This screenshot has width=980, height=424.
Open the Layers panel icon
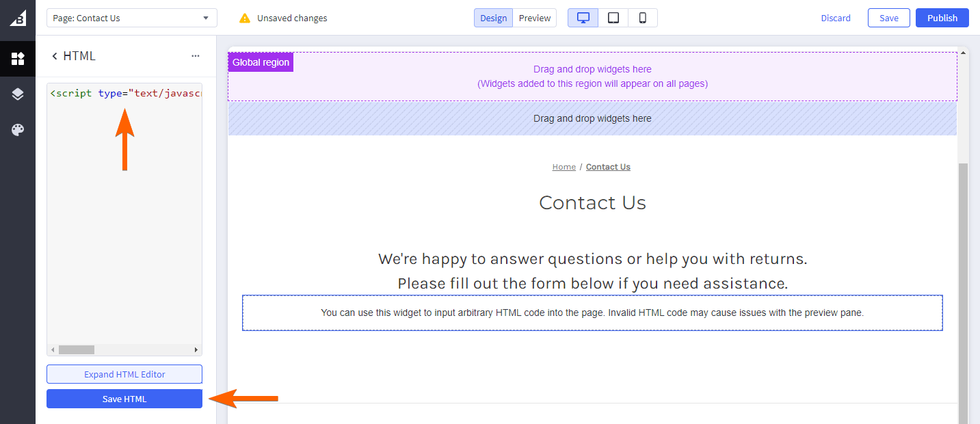click(18, 94)
